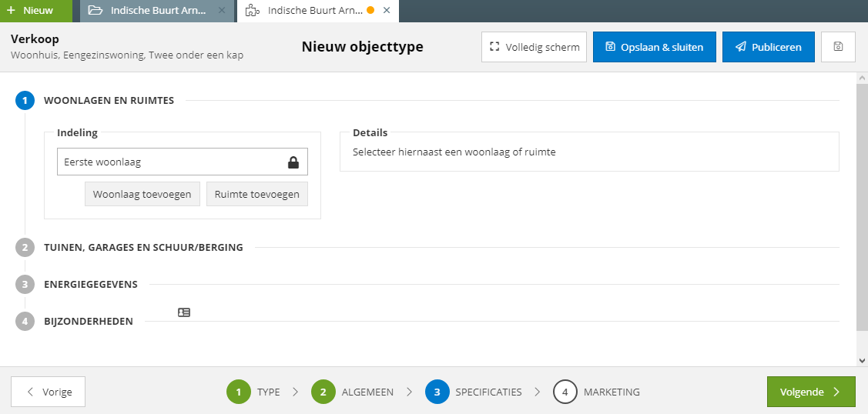The image size is (868, 414).
Task: Click the save disk icon button
Action: 838,47
